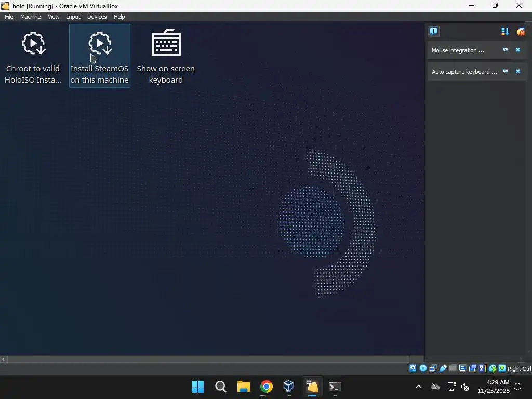
Task: Click the Right Ctrl host key label
Action: pyautogui.click(x=519, y=369)
